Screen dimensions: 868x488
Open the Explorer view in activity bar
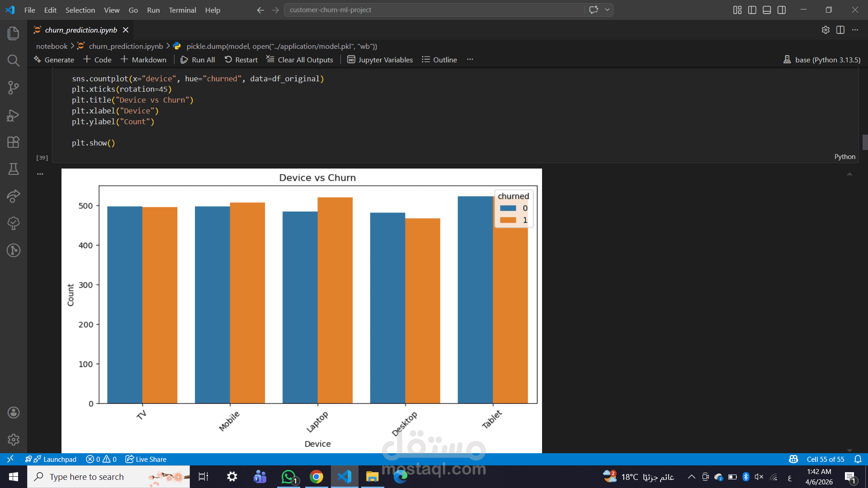[13, 33]
